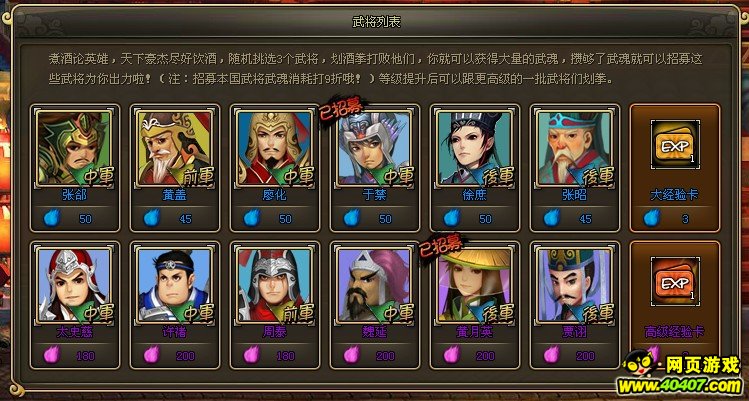Click the 高级经验卡 EXP card icon
The width and height of the screenshot is (749, 401).
pos(675,281)
